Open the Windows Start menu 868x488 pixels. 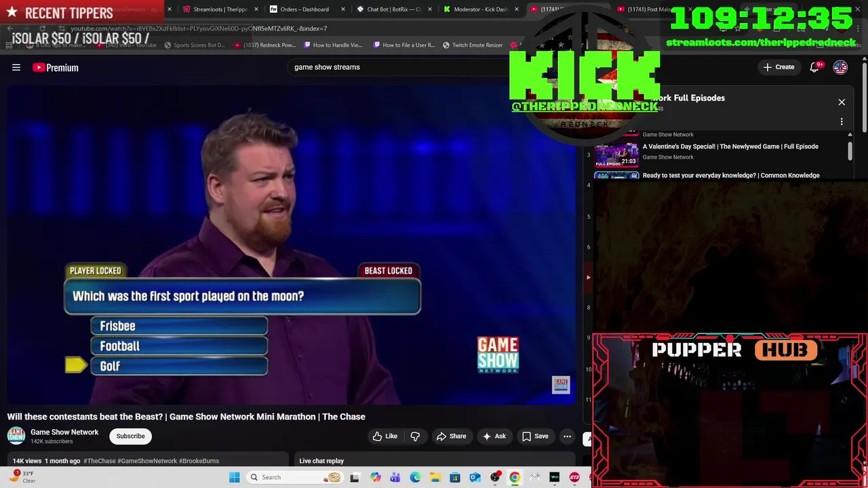[234, 477]
